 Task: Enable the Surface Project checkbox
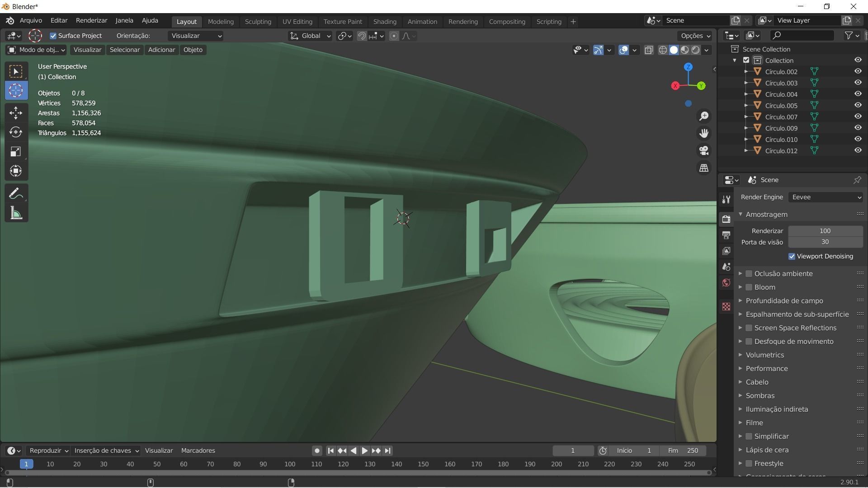tap(53, 36)
